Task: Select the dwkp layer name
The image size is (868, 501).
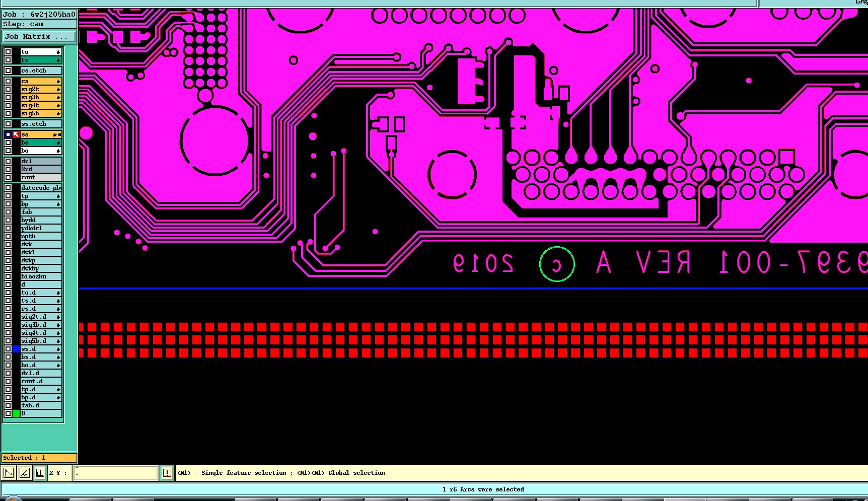Action: click(41, 260)
